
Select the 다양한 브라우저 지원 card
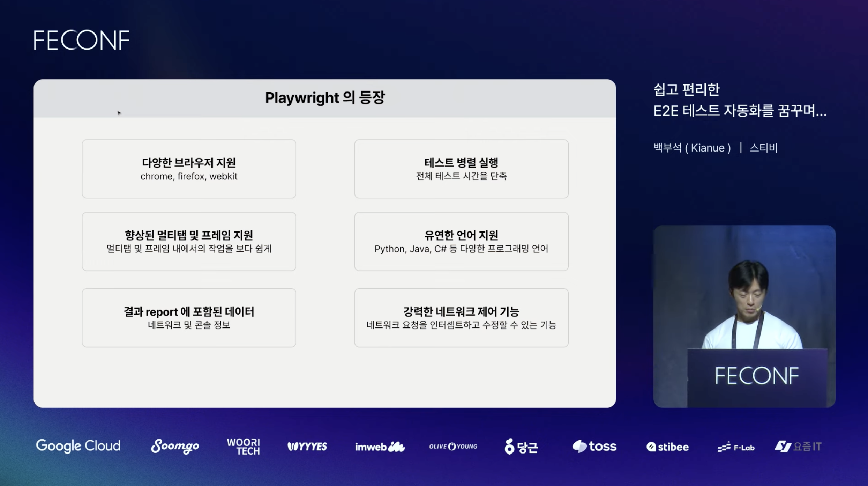point(189,169)
